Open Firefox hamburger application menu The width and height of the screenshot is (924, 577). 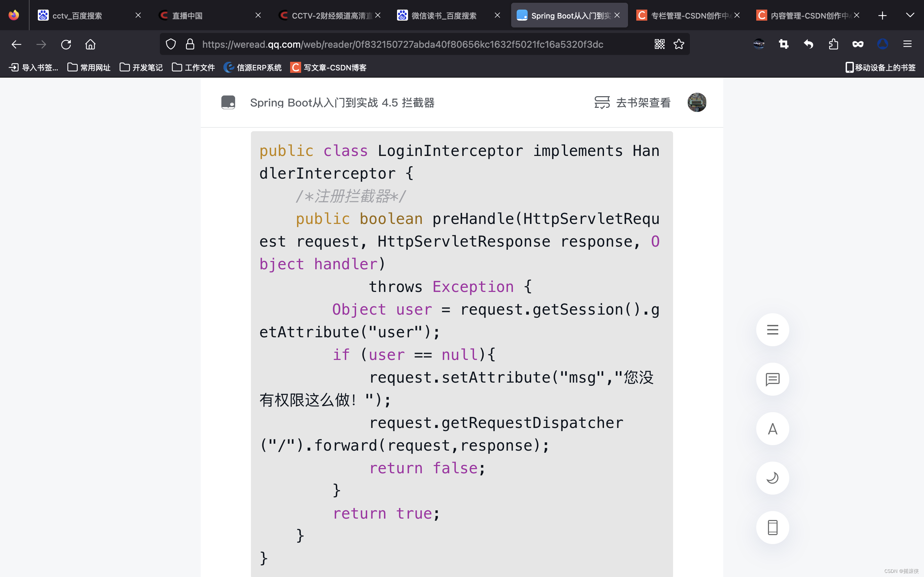click(907, 44)
